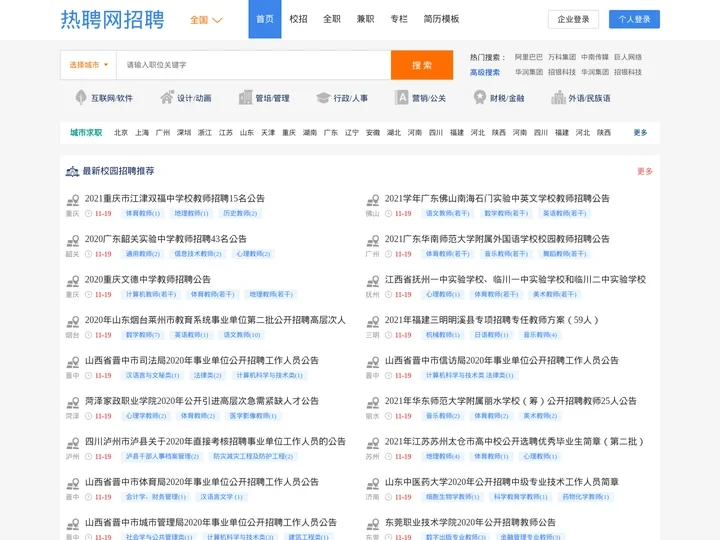Select hot search 万科集团
720x540 pixels.
point(562,57)
